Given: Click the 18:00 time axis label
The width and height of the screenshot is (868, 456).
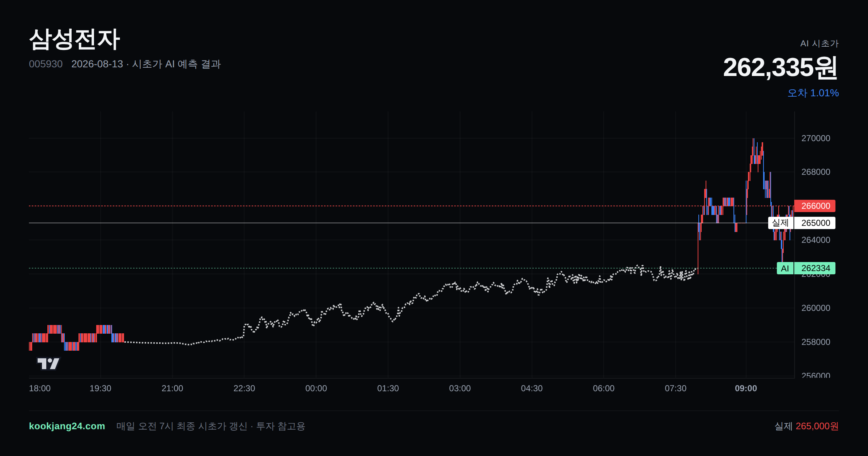Looking at the screenshot, I should 40,388.
